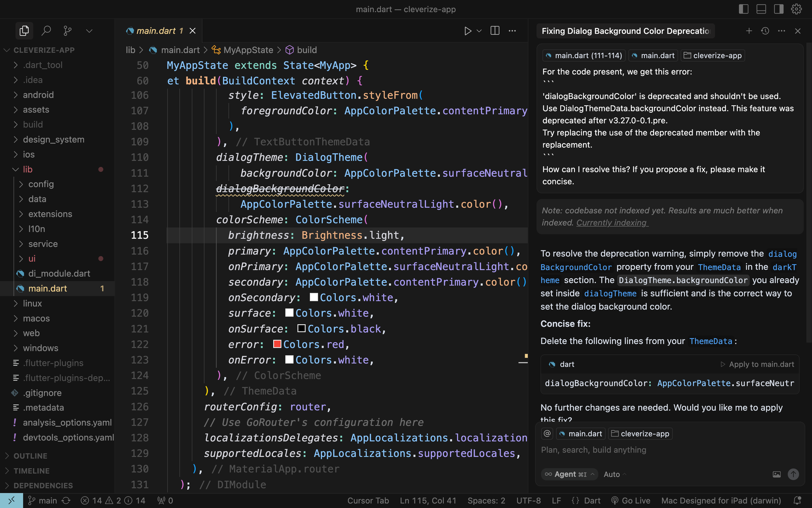Viewport: 812px width, 508px height.
Task: Click the black swatch beside onSurface
Action: pyautogui.click(x=302, y=328)
